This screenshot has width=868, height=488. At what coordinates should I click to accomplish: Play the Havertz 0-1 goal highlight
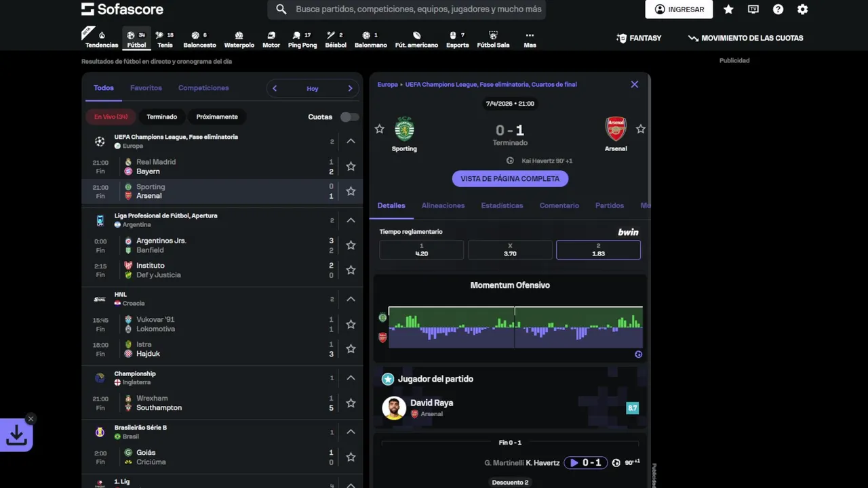pos(585,463)
